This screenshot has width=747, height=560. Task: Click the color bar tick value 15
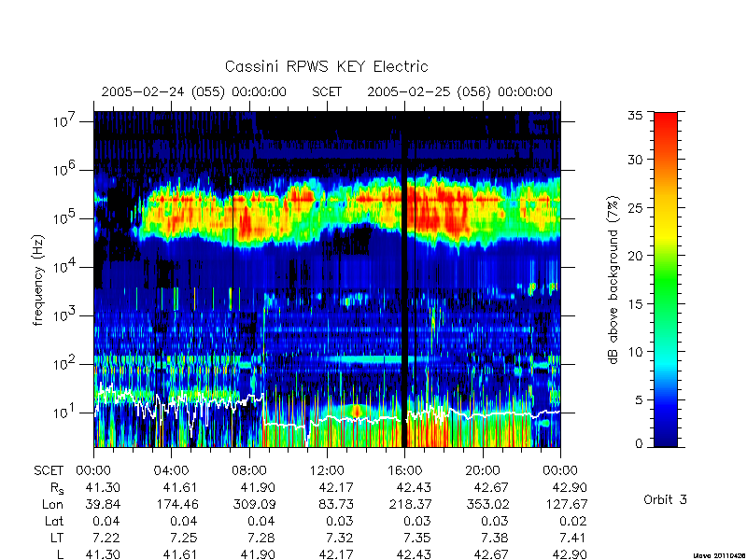(x=636, y=304)
